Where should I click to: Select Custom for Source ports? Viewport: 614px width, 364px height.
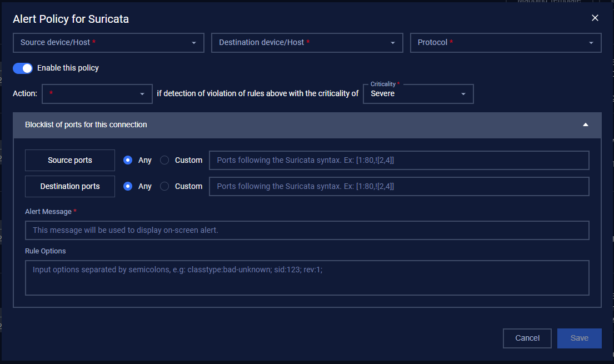point(164,160)
